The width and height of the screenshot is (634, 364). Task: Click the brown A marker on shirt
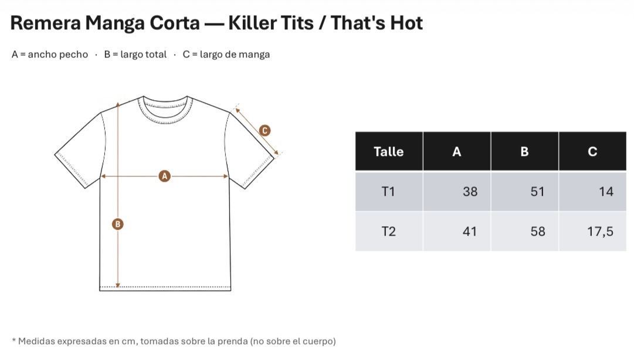(x=164, y=176)
